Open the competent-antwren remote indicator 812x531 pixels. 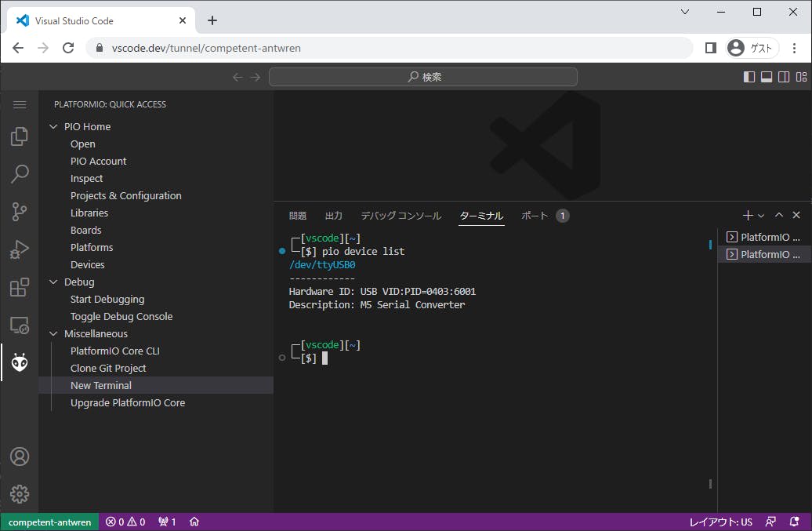[x=49, y=522]
